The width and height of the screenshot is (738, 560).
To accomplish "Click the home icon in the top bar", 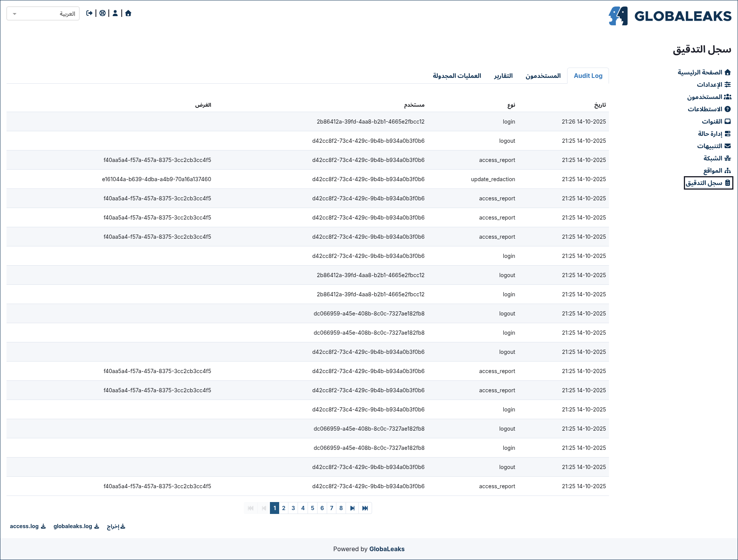I will click(x=128, y=13).
